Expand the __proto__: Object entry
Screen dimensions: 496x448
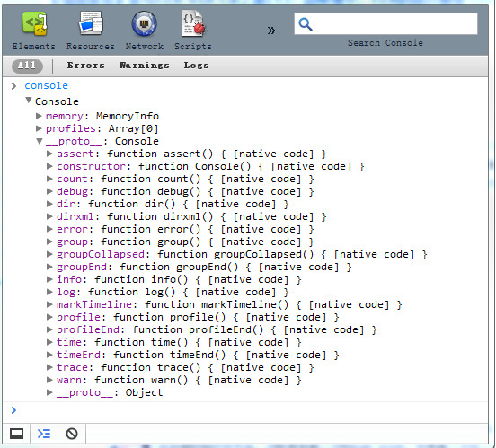[x=49, y=392]
